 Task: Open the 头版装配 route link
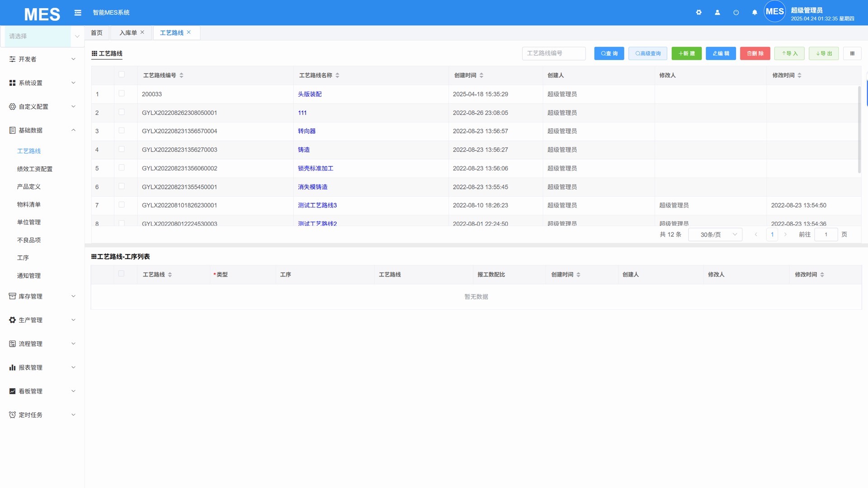tap(310, 94)
